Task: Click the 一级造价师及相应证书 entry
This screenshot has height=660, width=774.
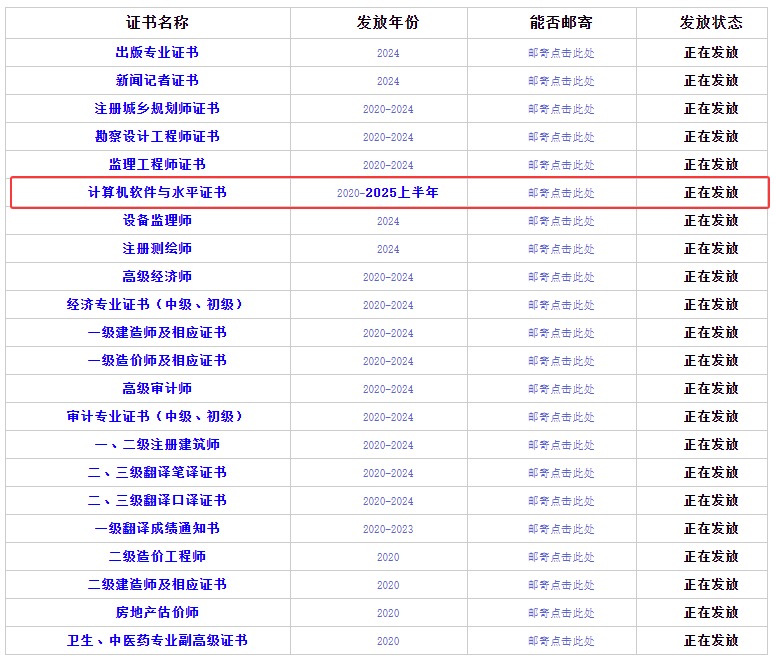Action: [x=157, y=360]
